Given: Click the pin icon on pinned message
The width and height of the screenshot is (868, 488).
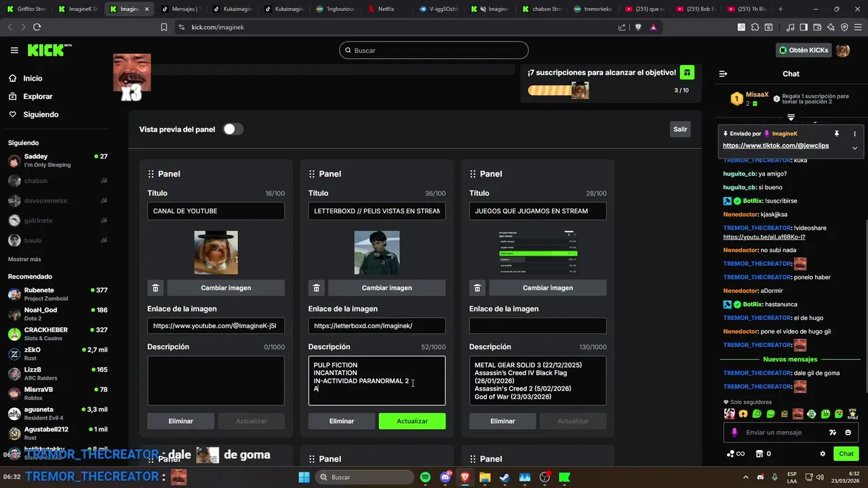Looking at the screenshot, I should pyautogui.click(x=837, y=134).
